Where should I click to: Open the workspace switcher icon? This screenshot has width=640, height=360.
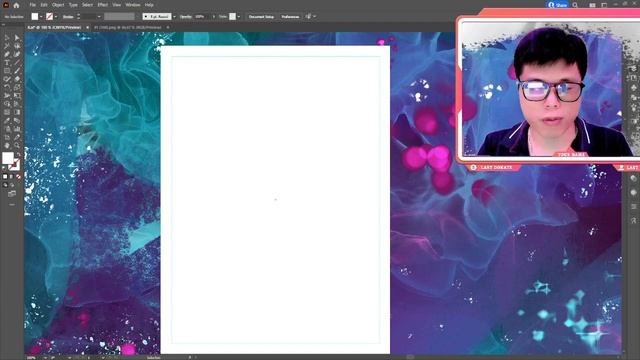click(x=604, y=5)
